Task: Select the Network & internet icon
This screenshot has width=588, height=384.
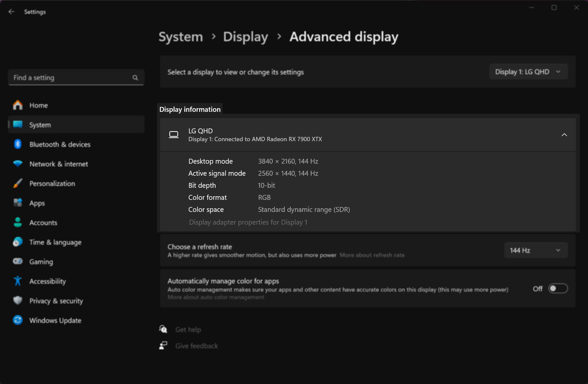Action: [17, 164]
